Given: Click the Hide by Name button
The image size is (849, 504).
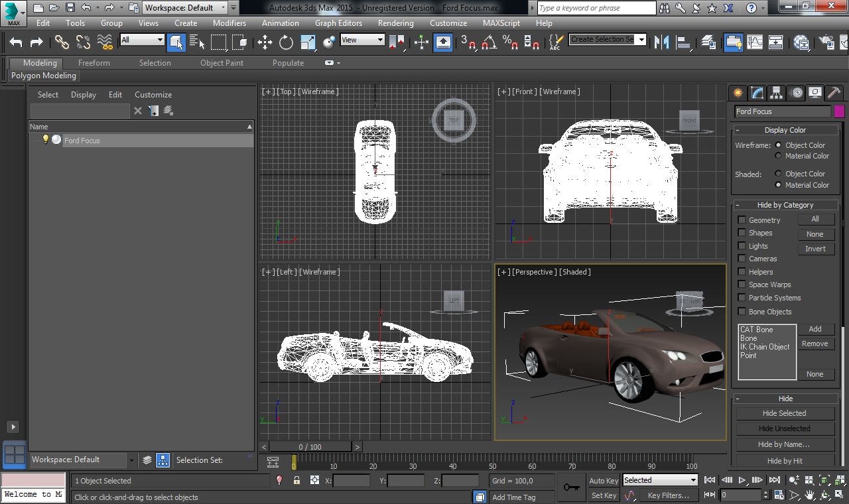Looking at the screenshot, I should (x=784, y=444).
